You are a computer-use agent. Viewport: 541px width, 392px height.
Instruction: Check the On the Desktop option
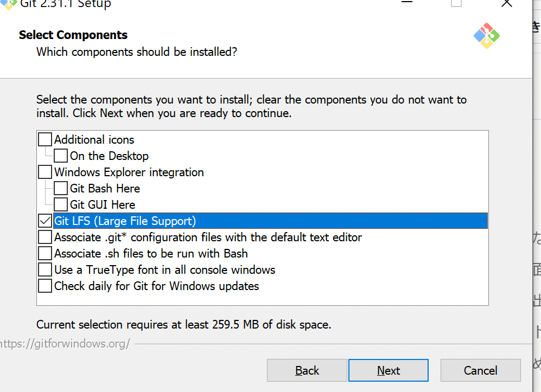tap(61, 156)
